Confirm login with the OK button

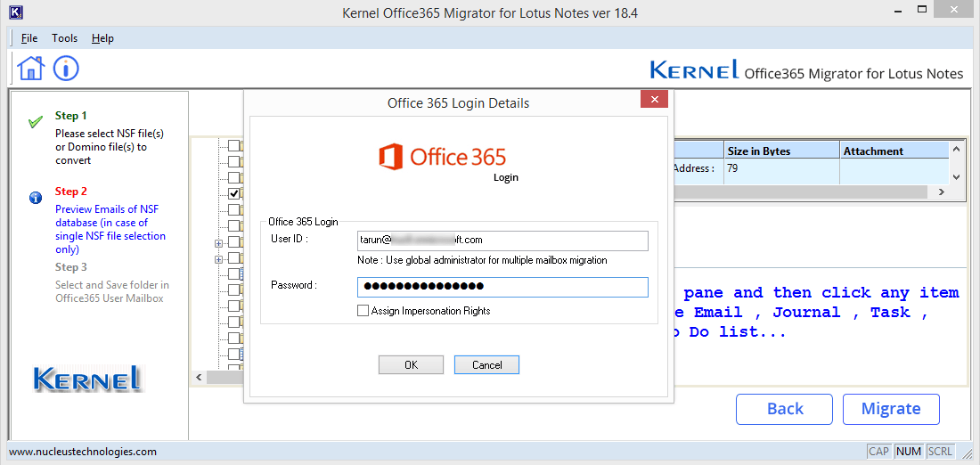(x=411, y=365)
